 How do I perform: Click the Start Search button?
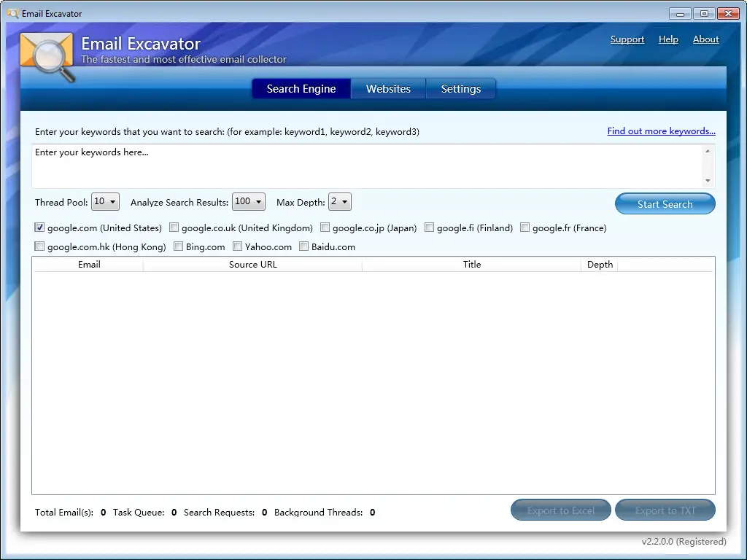(665, 204)
